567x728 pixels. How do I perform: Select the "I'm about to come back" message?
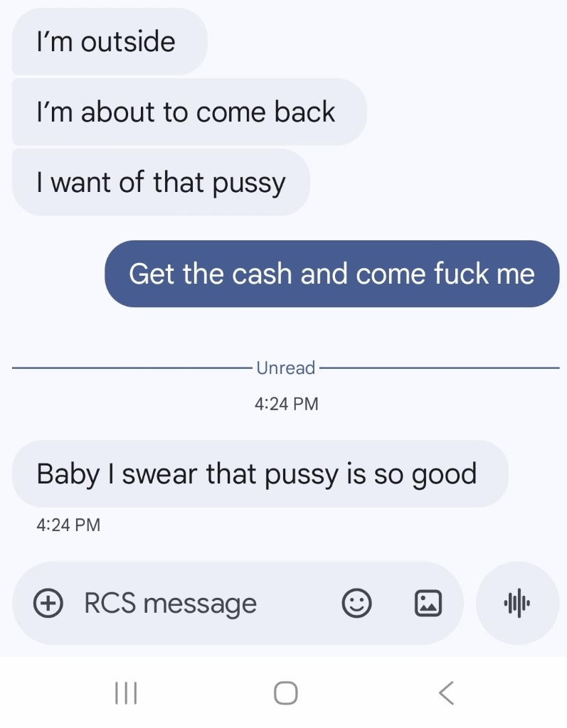pyautogui.click(x=189, y=112)
